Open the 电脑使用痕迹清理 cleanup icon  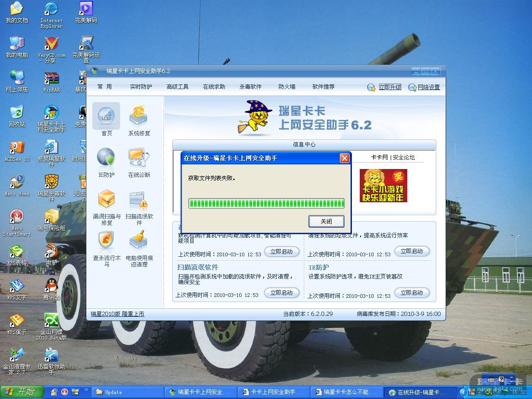(139, 241)
